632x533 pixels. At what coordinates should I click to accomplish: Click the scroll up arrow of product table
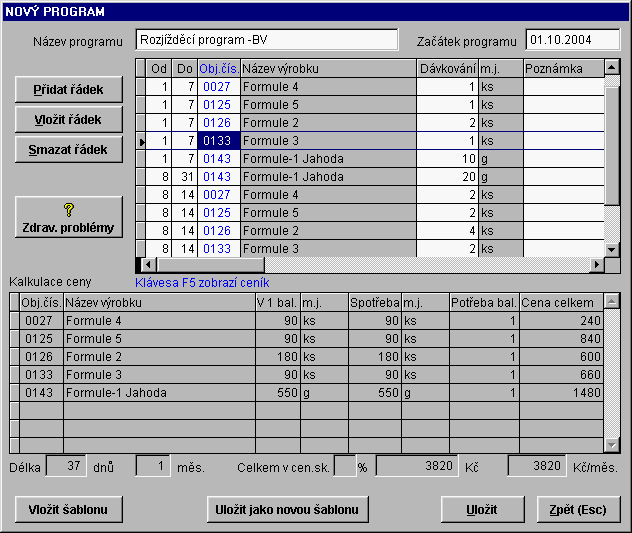pyautogui.click(x=612, y=67)
